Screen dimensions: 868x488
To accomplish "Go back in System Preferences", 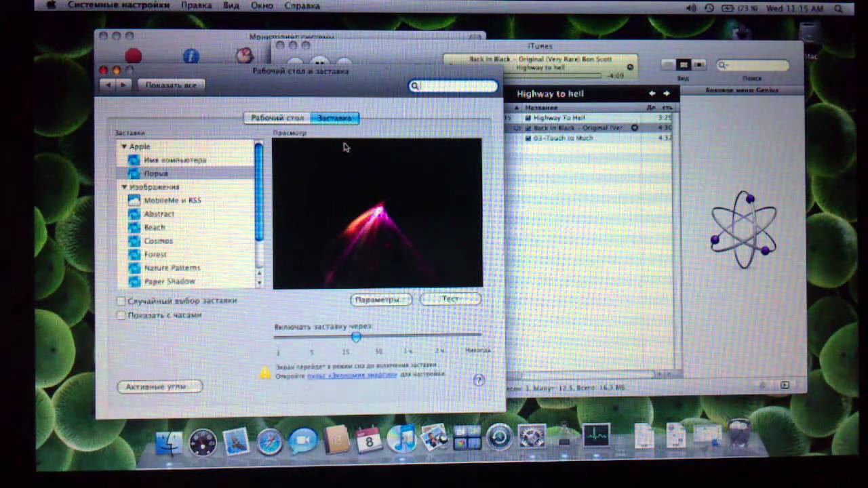I will tap(107, 85).
